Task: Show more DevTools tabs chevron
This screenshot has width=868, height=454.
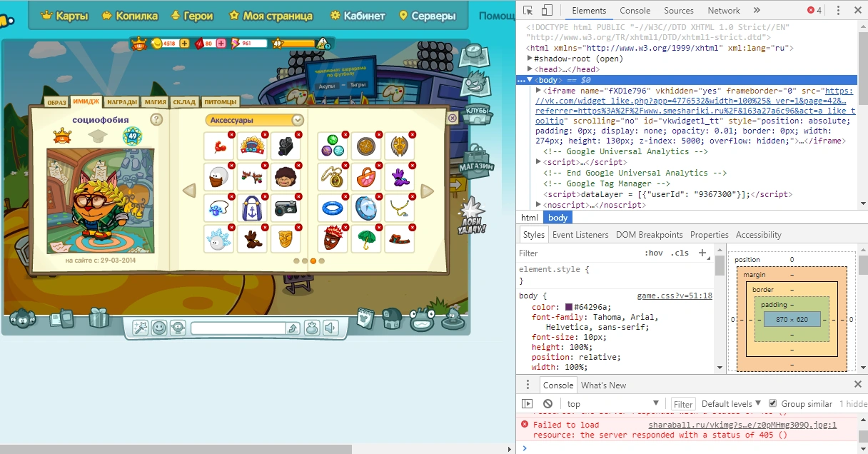Action: [757, 11]
